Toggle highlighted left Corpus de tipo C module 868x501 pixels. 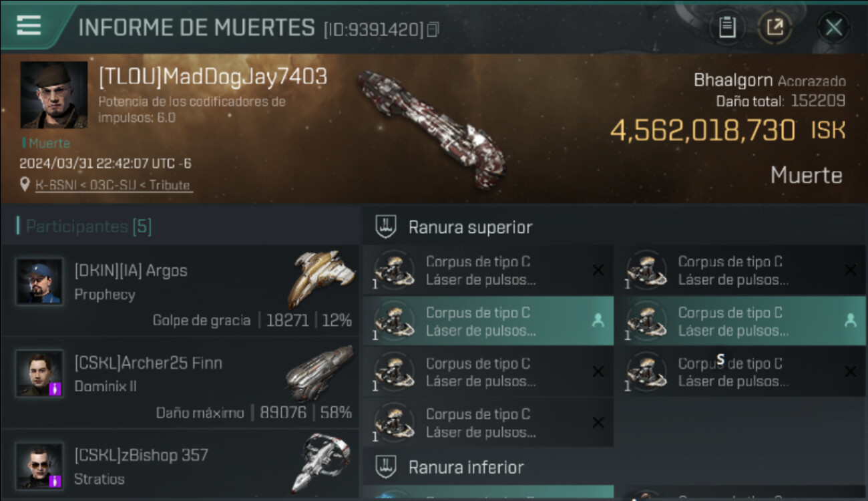488,321
